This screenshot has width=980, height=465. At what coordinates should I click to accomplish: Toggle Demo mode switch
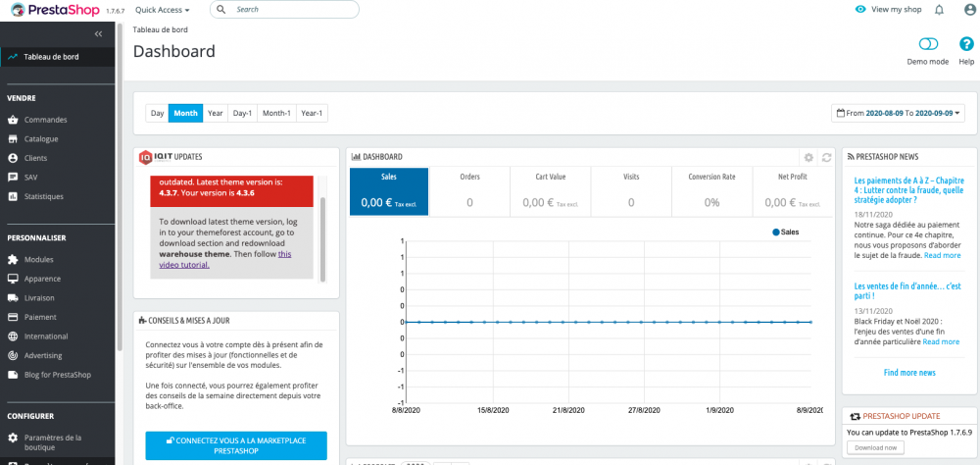(928, 44)
